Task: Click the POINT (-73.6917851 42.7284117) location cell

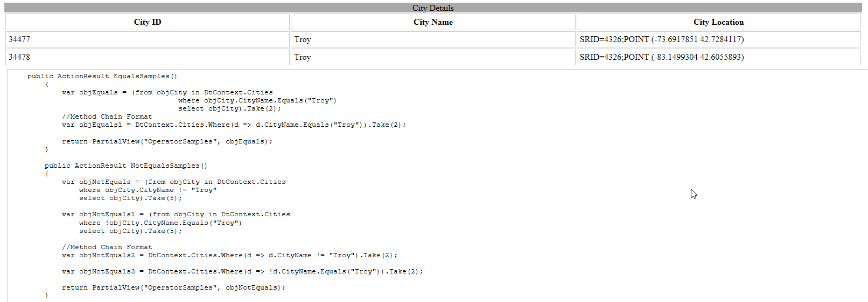Action: coord(718,39)
